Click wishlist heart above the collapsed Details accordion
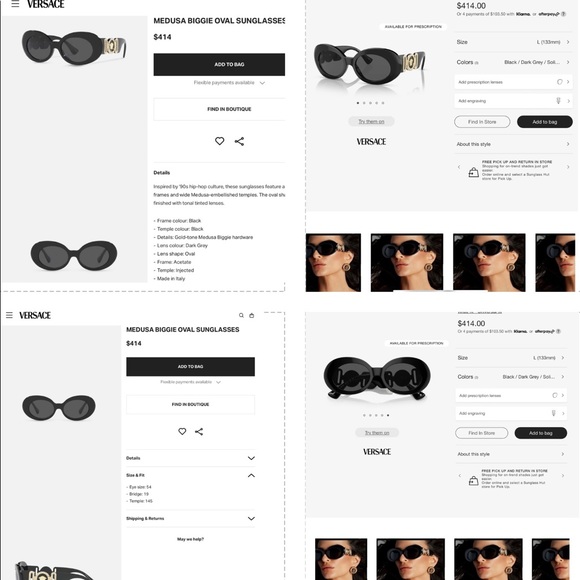This screenshot has width=580, height=580. [182, 431]
